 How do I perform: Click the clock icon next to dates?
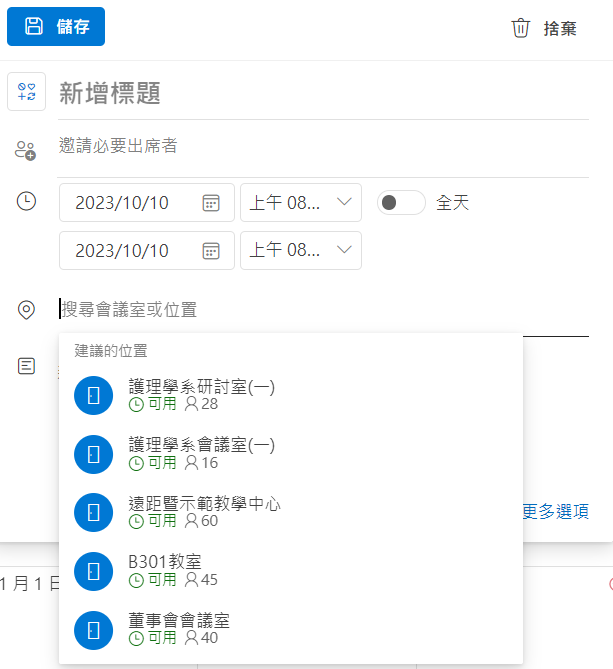tap(27, 201)
